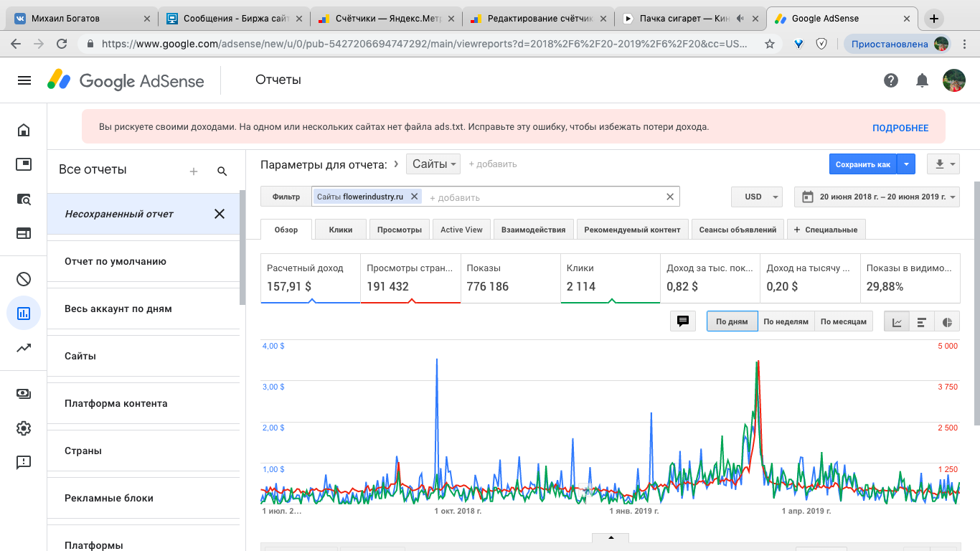Search reports with the magnifier icon
Image resolution: width=980 pixels, height=551 pixels.
(222, 171)
